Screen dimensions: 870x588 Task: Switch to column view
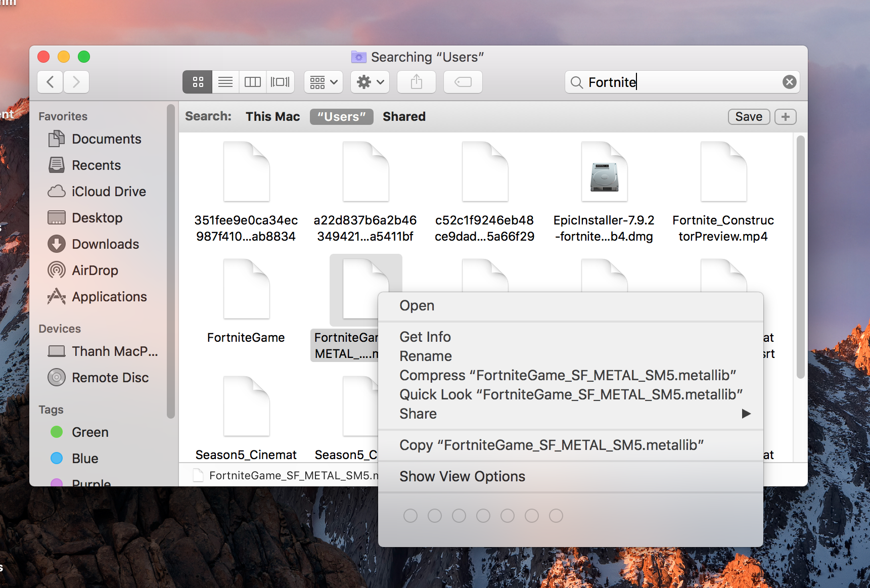tap(253, 82)
